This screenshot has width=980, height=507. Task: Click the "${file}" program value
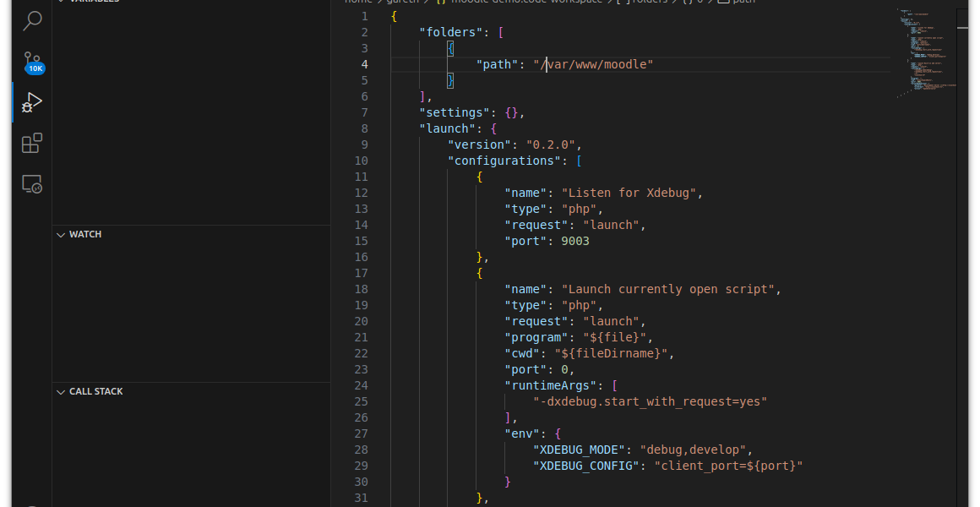tap(614, 338)
